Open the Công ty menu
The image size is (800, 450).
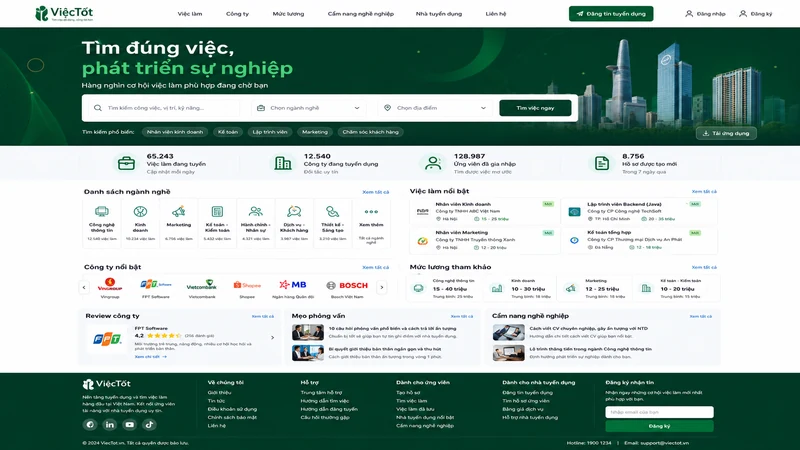click(x=237, y=14)
